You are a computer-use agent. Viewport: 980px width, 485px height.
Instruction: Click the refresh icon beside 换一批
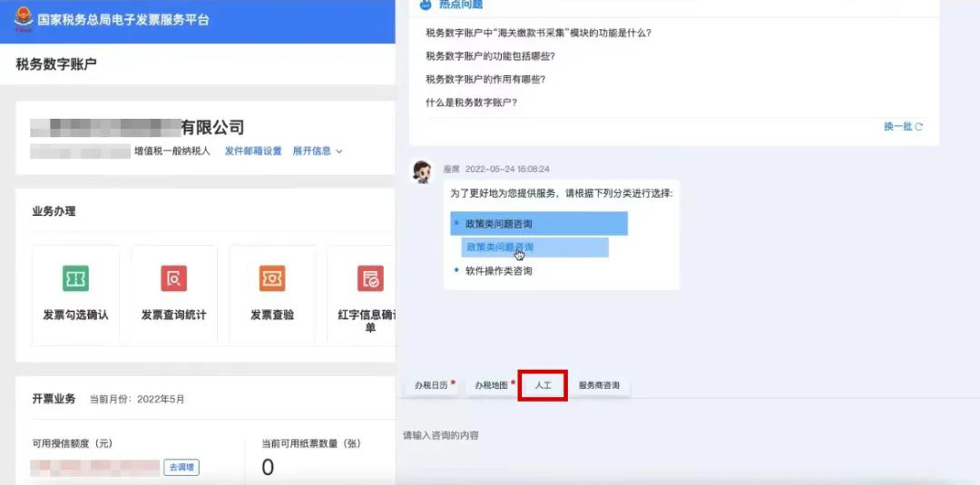[x=918, y=127]
